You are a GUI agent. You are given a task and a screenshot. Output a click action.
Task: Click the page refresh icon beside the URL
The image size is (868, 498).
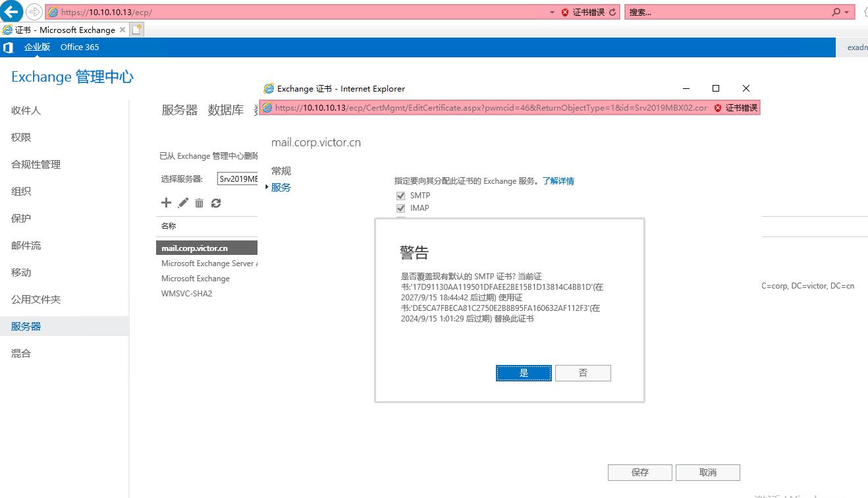[x=613, y=11]
